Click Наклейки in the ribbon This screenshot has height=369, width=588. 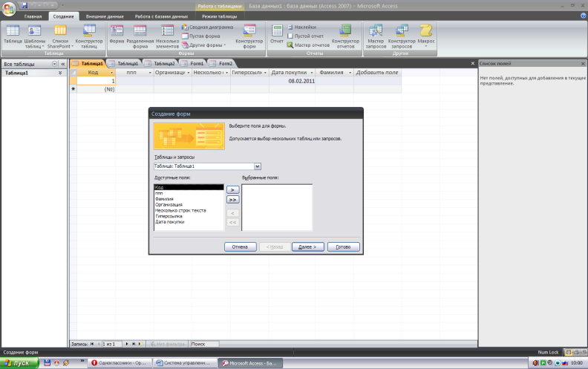pos(301,27)
